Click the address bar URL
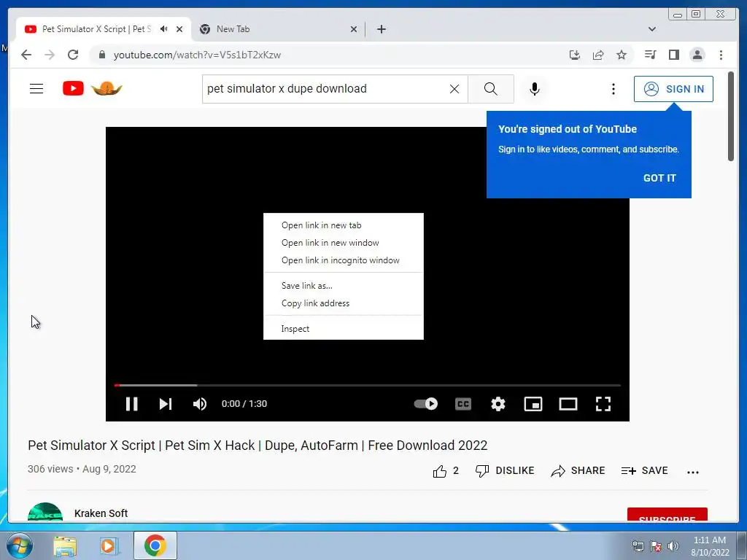The image size is (747, 560). (197, 55)
